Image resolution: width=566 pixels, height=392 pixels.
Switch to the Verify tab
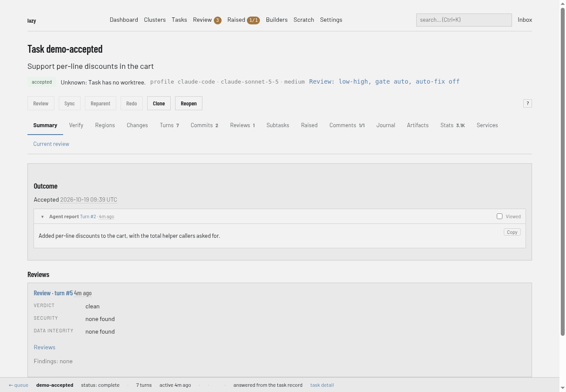76,125
